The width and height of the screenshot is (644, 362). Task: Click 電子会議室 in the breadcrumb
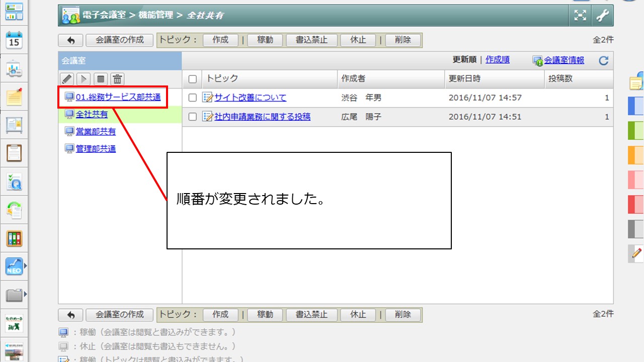(x=104, y=15)
